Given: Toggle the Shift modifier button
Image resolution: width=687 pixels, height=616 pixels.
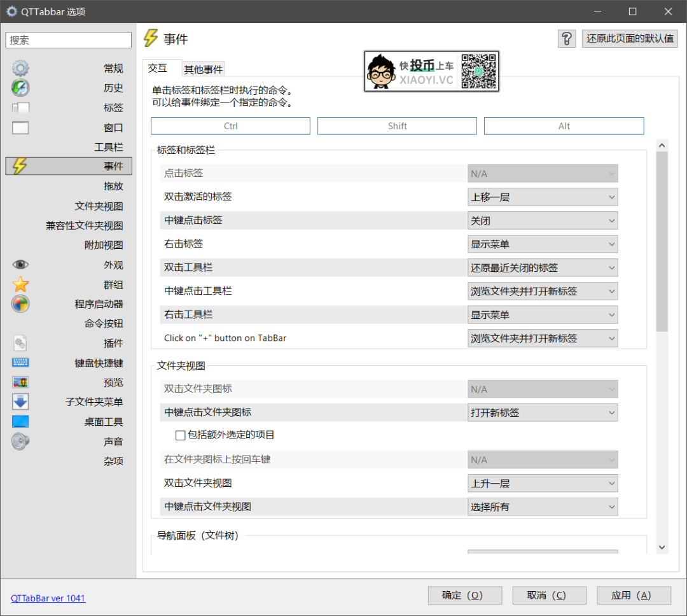Looking at the screenshot, I should [397, 126].
